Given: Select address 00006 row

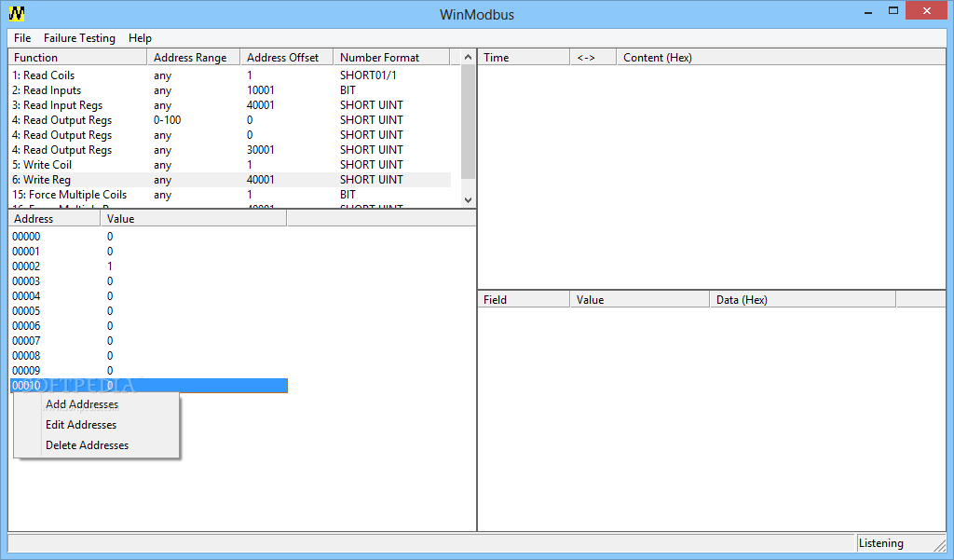Looking at the screenshot, I should coord(149,325).
